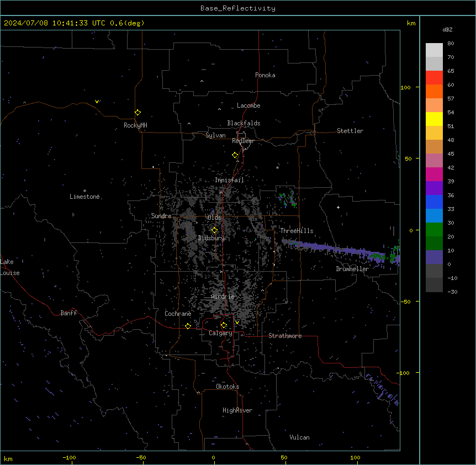Select the Strathmore label
476x465 pixels.
(x=285, y=336)
